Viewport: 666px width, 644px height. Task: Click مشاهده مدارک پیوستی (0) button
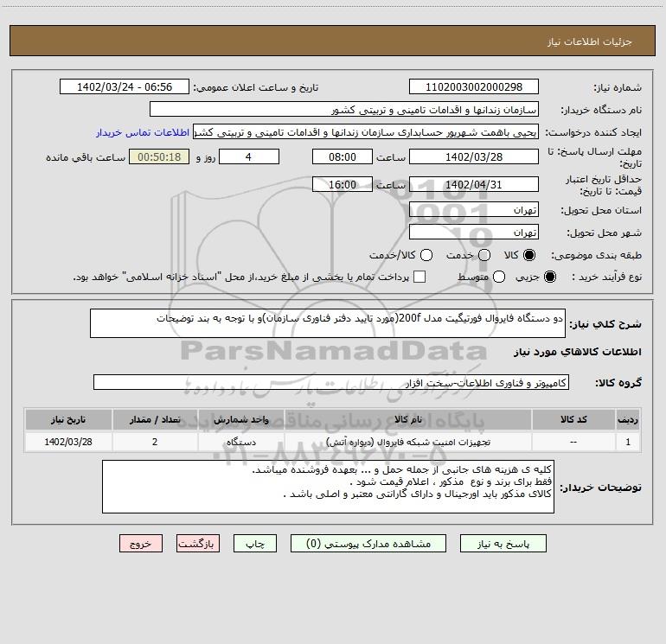pyautogui.click(x=368, y=544)
